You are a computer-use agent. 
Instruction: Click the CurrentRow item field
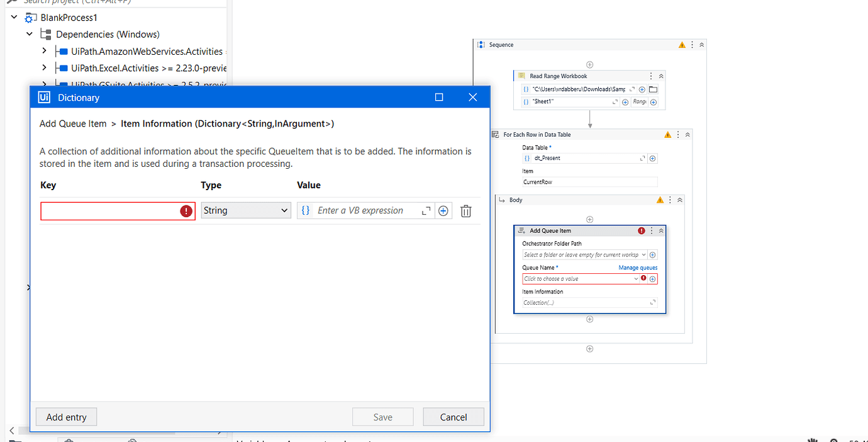click(x=589, y=181)
